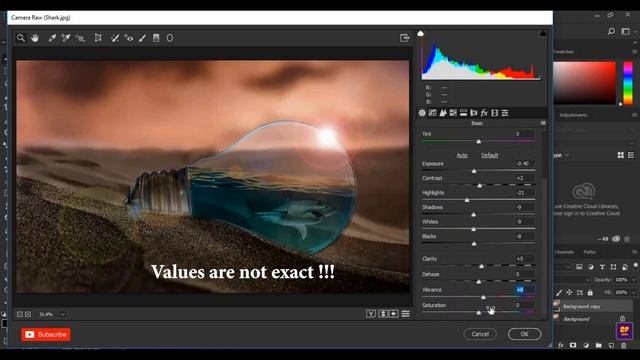Create new adjustment layer icon in Layers panel

click(586, 345)
